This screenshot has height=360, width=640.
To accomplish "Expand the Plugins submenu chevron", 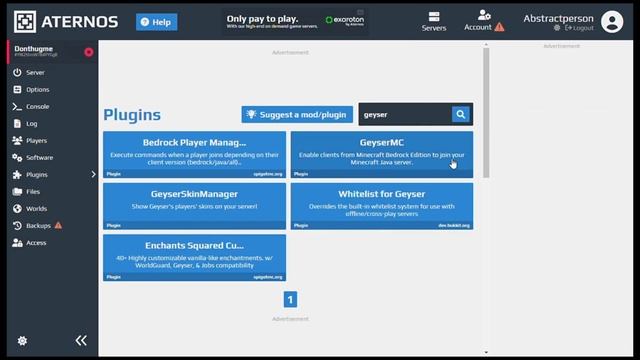I will 93,175.
